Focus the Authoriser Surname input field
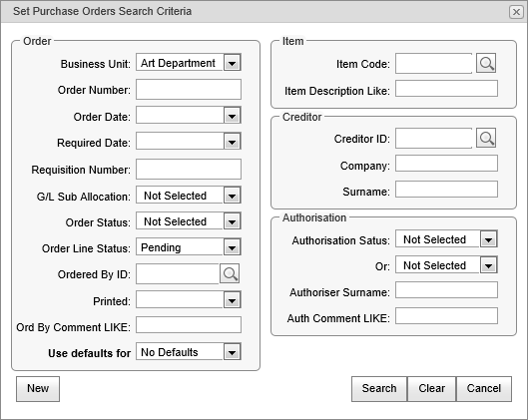528x420 pixels. point(446,290)
